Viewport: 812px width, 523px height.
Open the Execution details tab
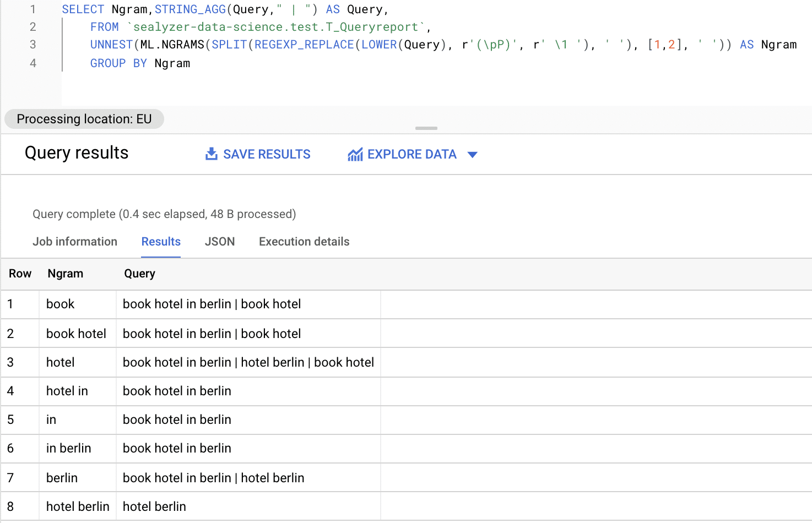pos(304,242)
